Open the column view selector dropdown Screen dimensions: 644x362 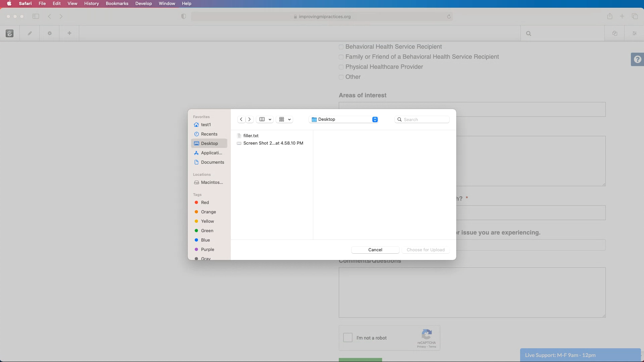click(265, 119)
